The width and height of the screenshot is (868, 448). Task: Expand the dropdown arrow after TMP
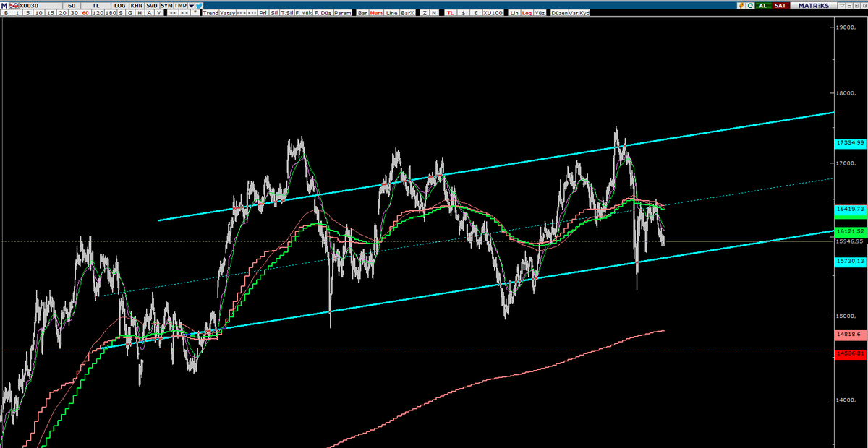point(191,5)
